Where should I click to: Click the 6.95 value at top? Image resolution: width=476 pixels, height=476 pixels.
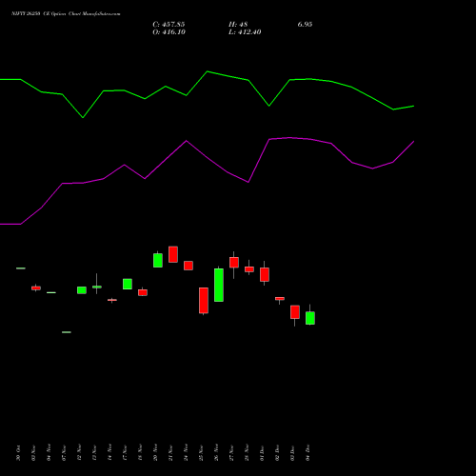[305, 25]
